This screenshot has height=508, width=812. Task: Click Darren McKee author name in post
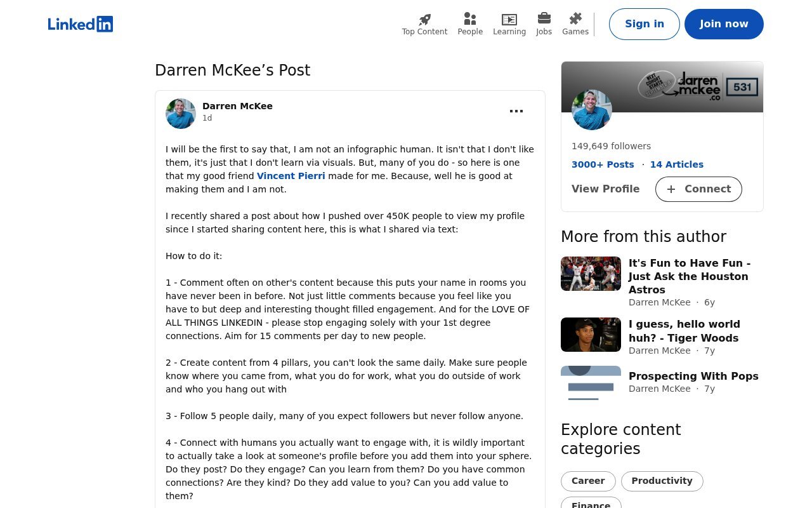[237, 106]
